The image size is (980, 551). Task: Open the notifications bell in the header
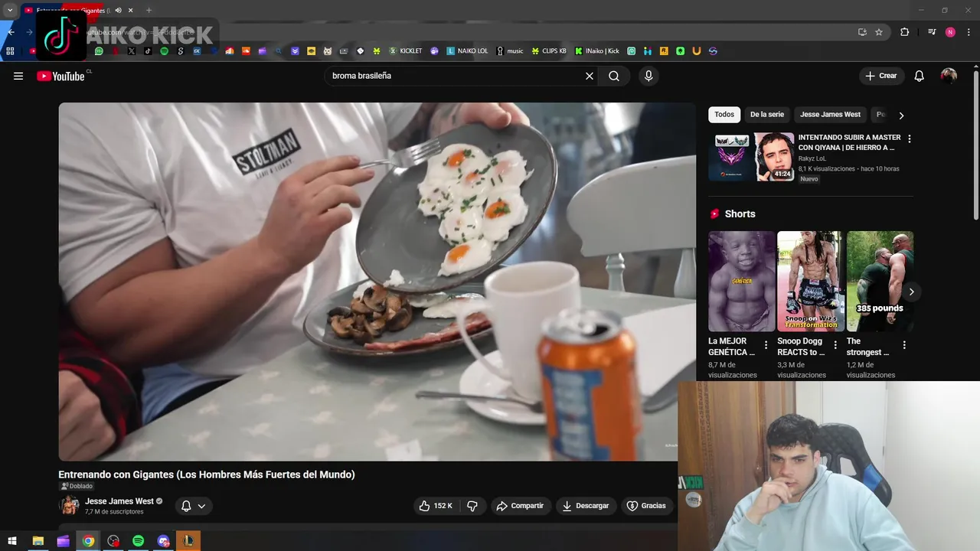[920, 76]
